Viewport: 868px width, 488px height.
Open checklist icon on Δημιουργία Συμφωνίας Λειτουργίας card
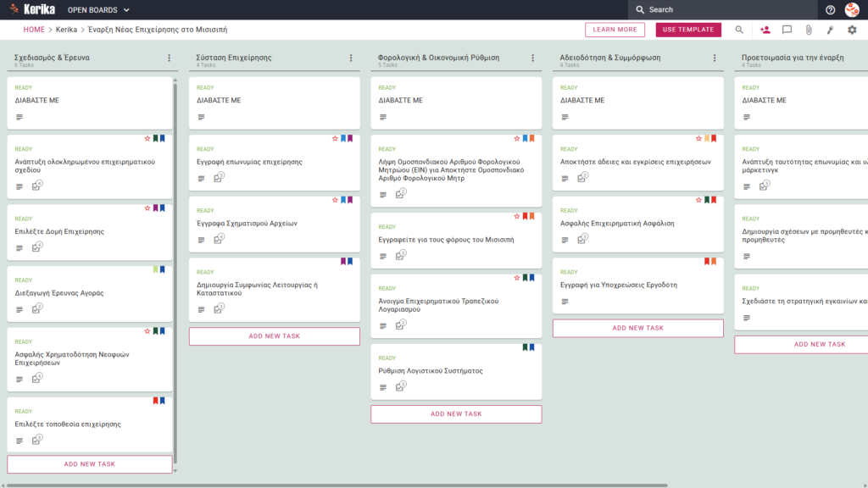coord(219,308)
